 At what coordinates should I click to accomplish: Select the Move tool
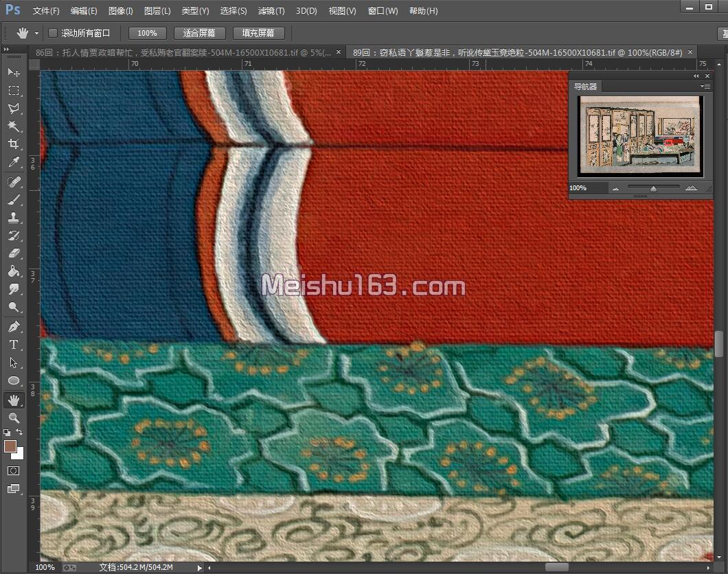tap(14, 72)
